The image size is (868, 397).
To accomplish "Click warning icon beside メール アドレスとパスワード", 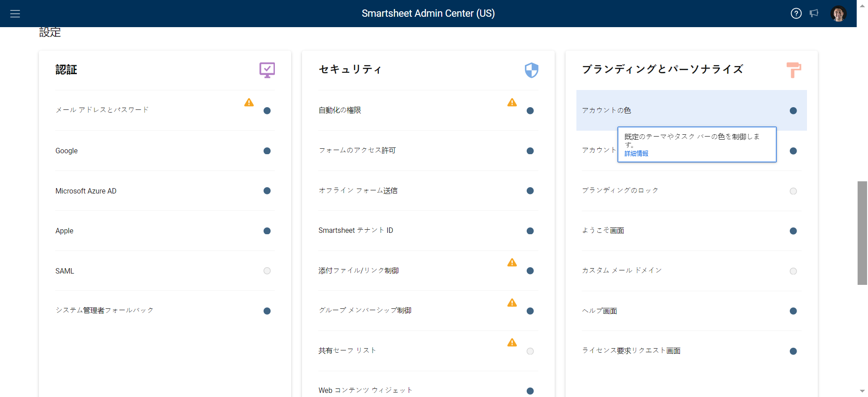I will (249, 102).
